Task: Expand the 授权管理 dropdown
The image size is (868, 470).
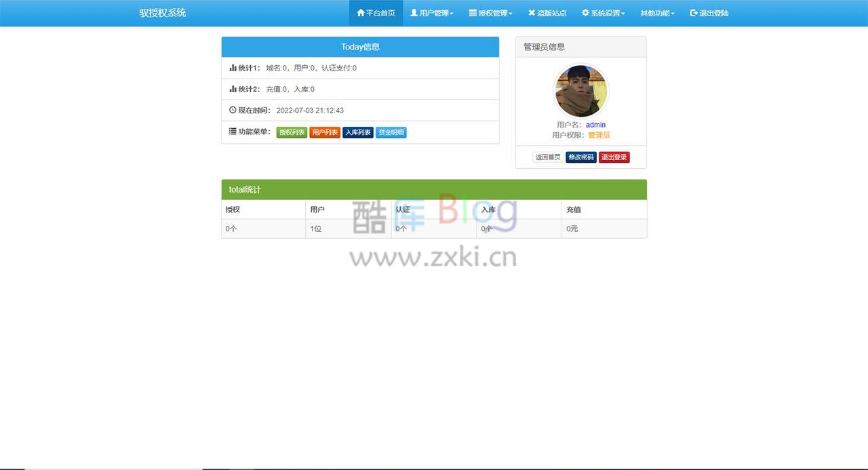Action: [490, 12]
